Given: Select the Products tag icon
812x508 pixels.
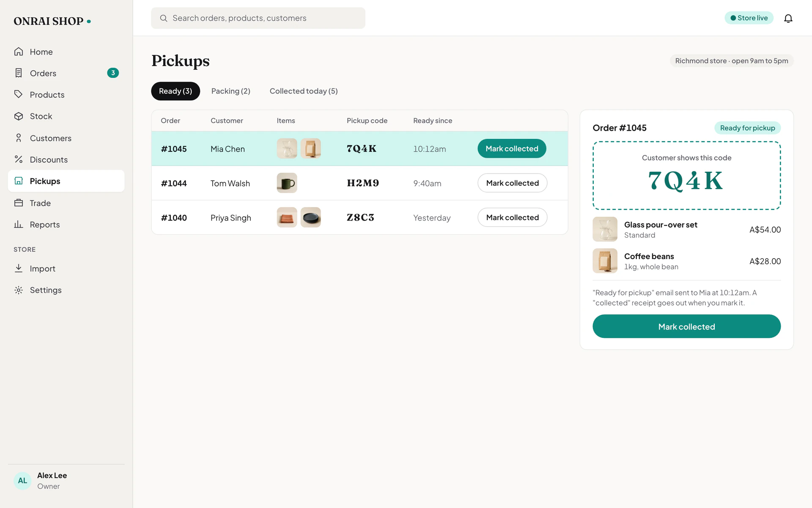Looking at the screenshot, I should click(x=19, y=94).
